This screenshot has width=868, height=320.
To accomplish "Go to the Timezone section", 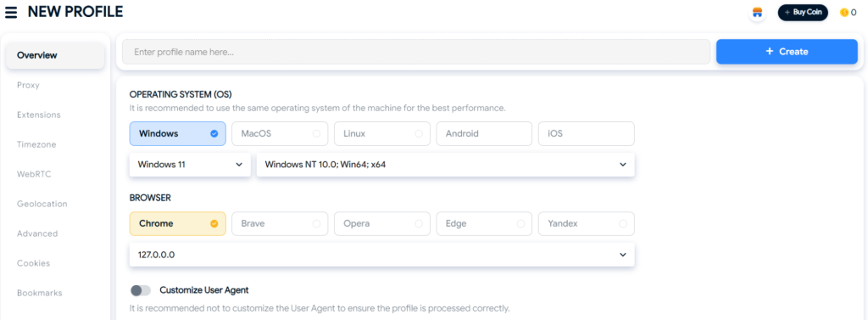I will click(36, 144).
